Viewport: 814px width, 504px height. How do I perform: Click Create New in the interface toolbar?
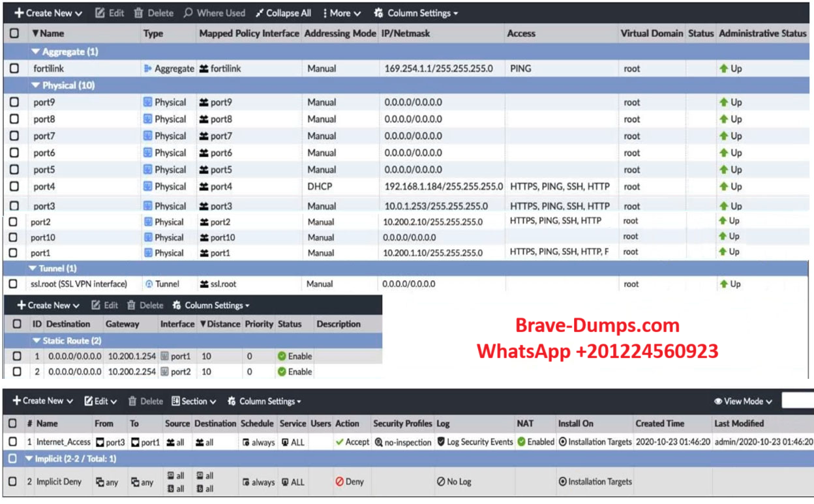pyautogui.click(x=48, y=13)
